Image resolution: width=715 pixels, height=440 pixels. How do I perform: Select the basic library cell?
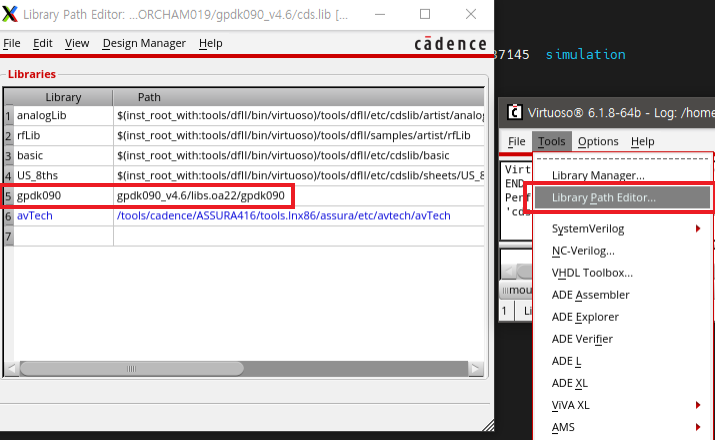(63, 155)
